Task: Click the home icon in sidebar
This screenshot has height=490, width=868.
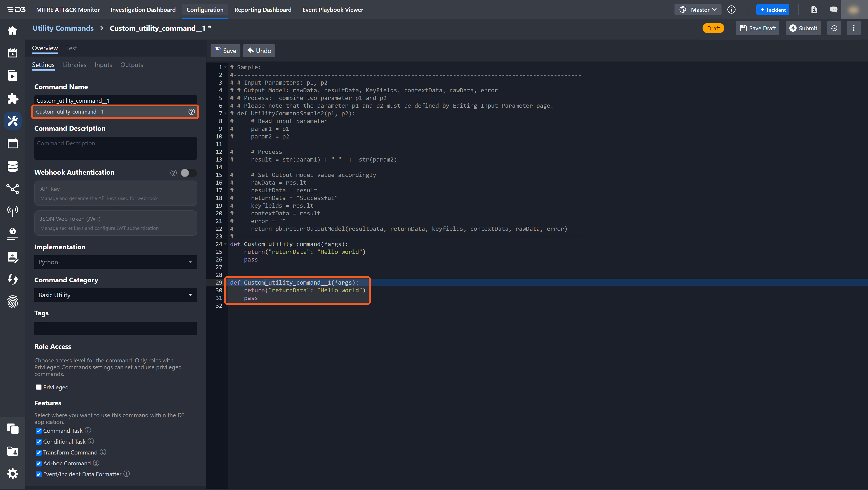Action: coord(12,31)
